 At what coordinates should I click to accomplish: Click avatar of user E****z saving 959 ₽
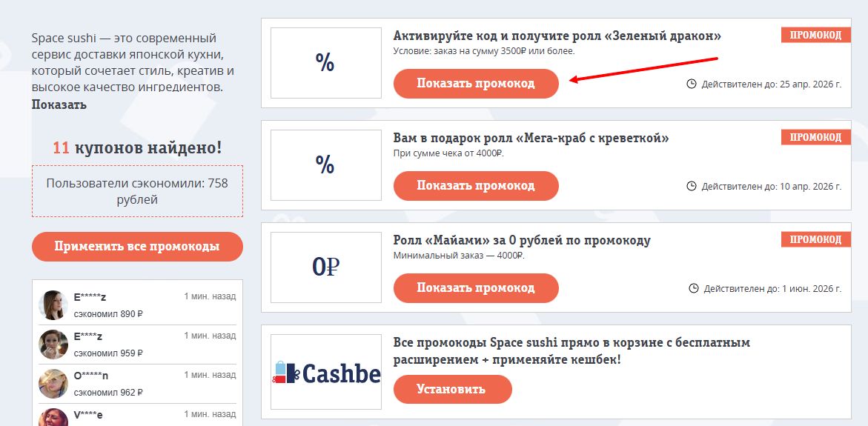(x=53, y=344)
